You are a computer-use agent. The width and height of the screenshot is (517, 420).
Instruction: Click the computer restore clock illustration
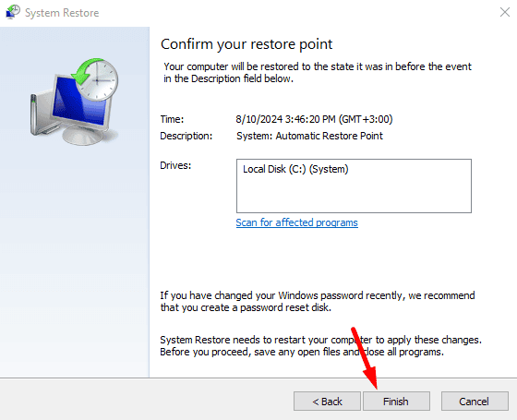click(x=74, y=102)
